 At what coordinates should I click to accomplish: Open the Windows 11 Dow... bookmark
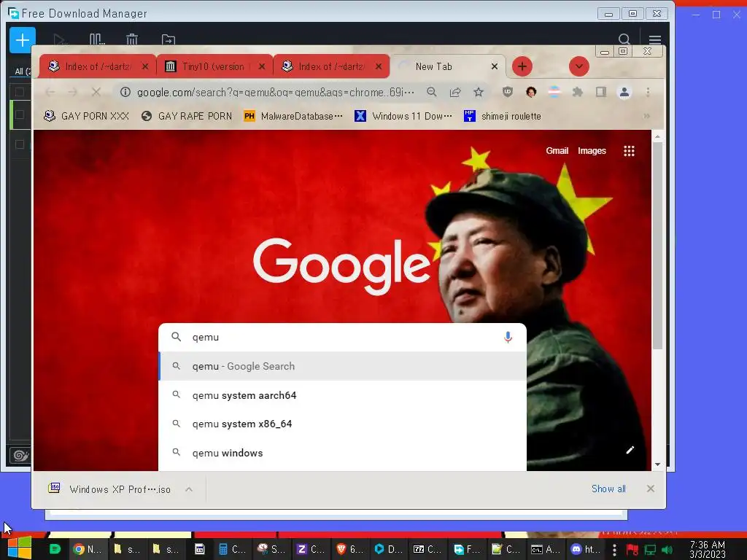[x=403, y=116]
